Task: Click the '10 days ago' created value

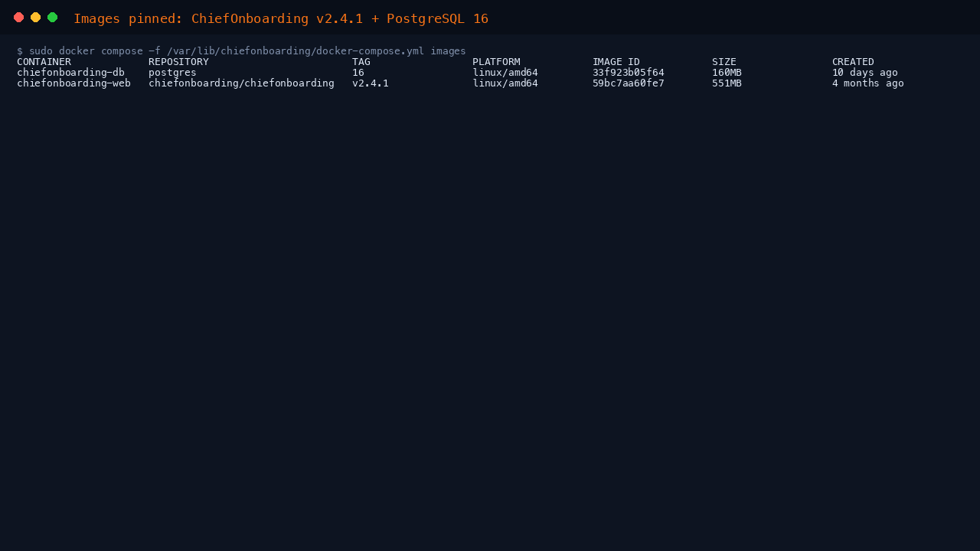Action: click(x=865, y=73)
